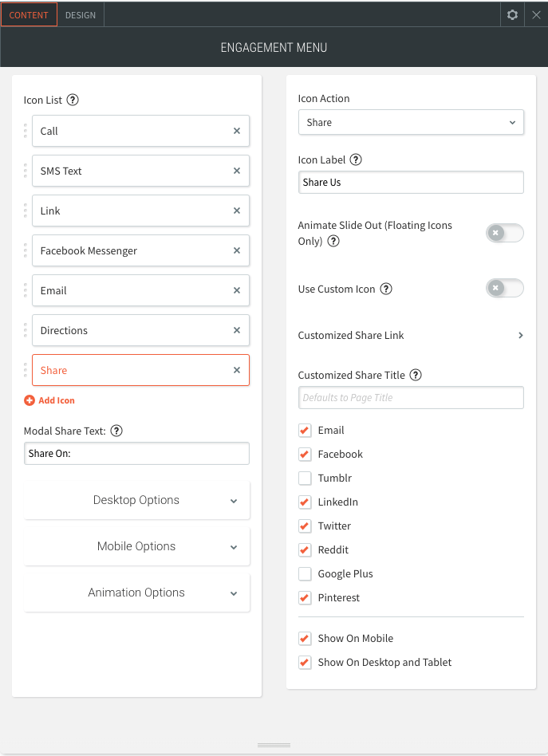Turn on the Use Custom Icon switch
This screenshot has width=548, height=756.
pyautogui.click(x=504, y=288)
